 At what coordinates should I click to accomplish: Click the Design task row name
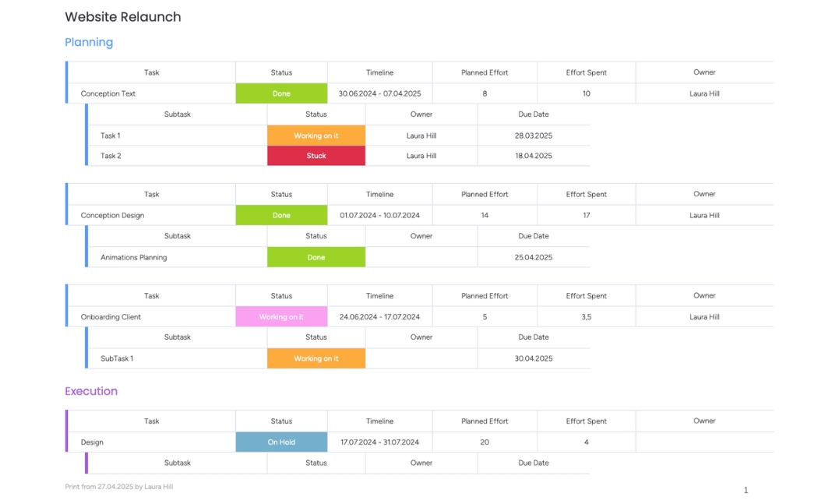click(92, 442)
